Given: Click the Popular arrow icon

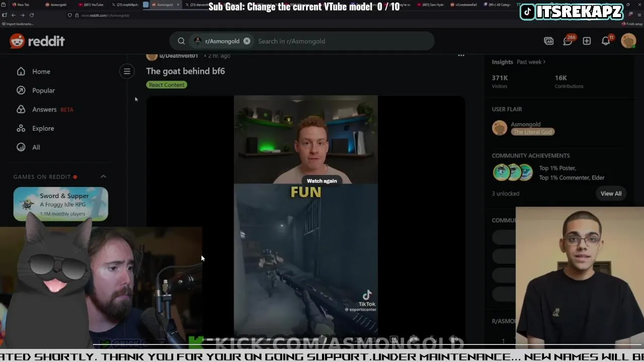Looking at the screenshot, I should pos(21,90).
